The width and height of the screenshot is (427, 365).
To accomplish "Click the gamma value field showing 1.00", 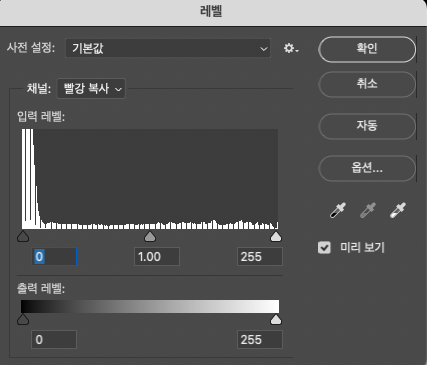I will (157, 257).
